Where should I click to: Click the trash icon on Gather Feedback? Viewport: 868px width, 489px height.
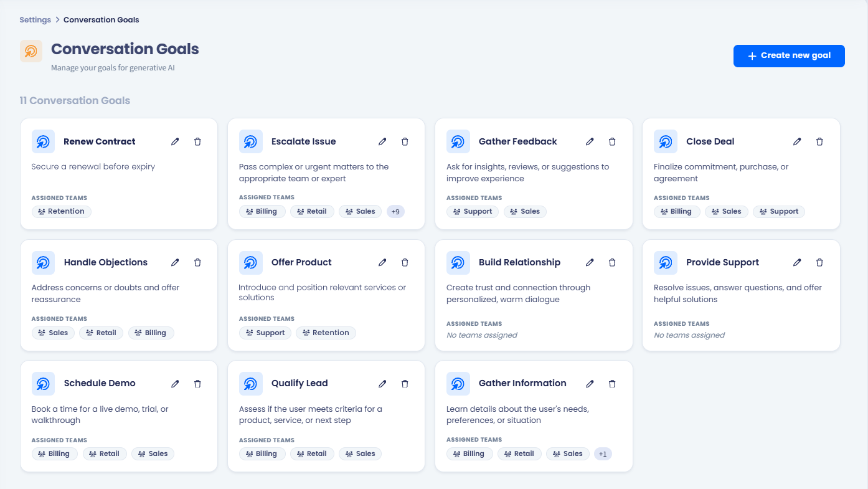[612, 141]
